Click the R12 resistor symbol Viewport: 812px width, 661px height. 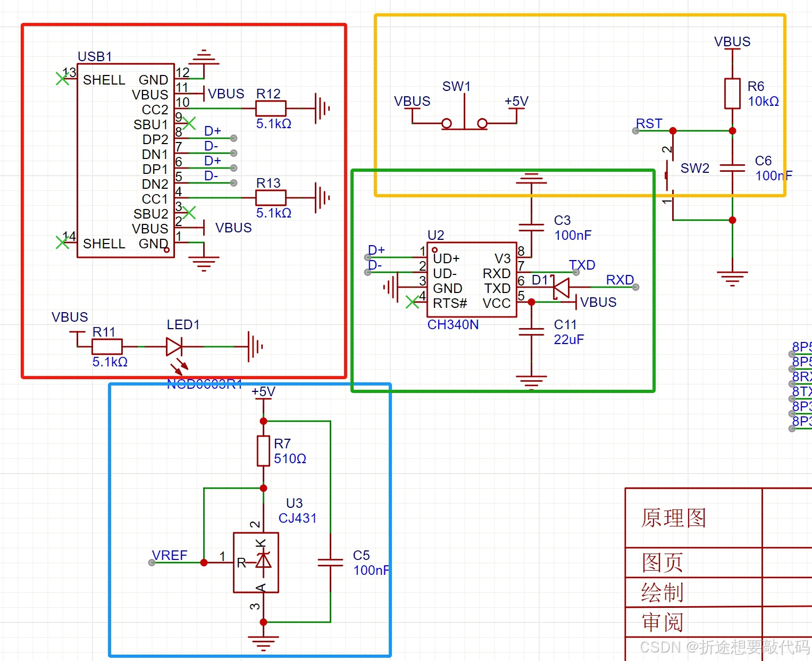click(271, 108)
